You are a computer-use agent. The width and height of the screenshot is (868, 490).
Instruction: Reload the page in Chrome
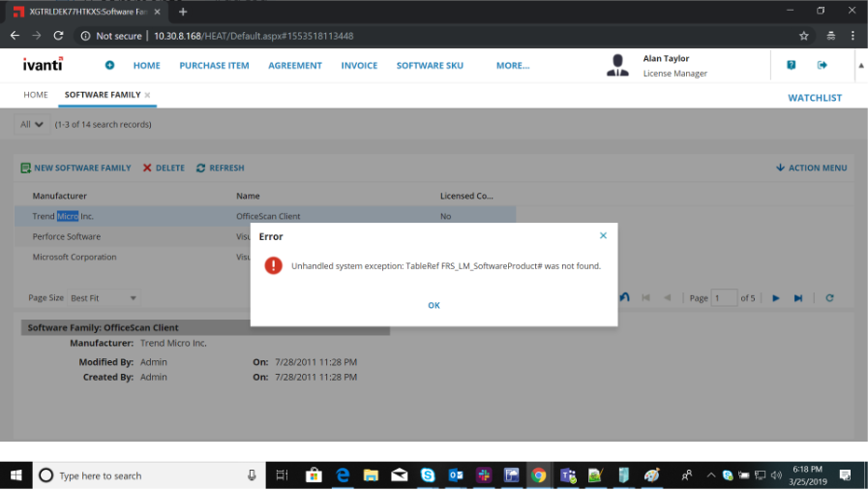tap(58, 36)
